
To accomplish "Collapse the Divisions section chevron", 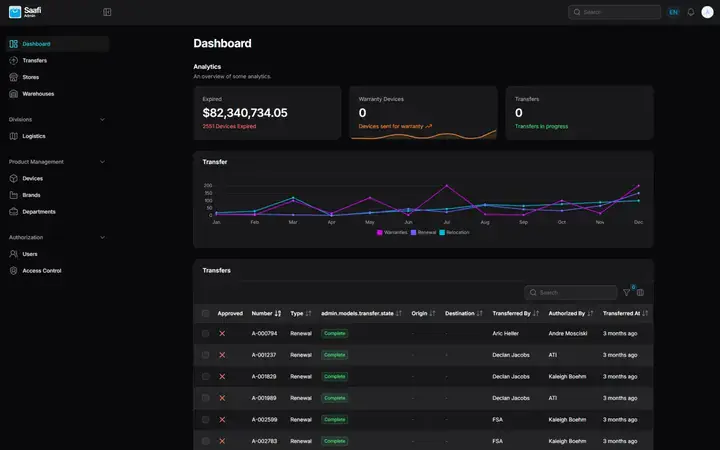I will pos(102,119).
